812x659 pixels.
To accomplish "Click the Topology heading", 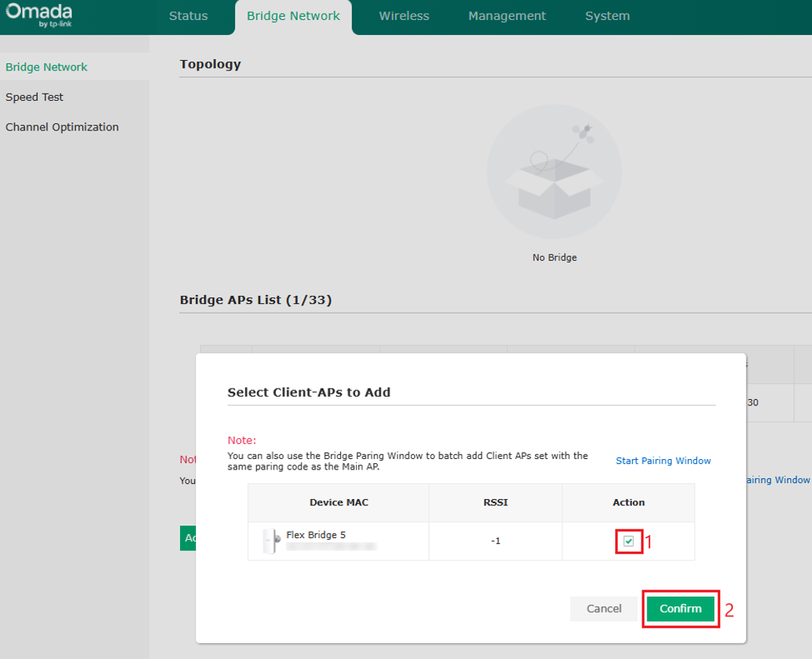I will [x=210, y=64].
